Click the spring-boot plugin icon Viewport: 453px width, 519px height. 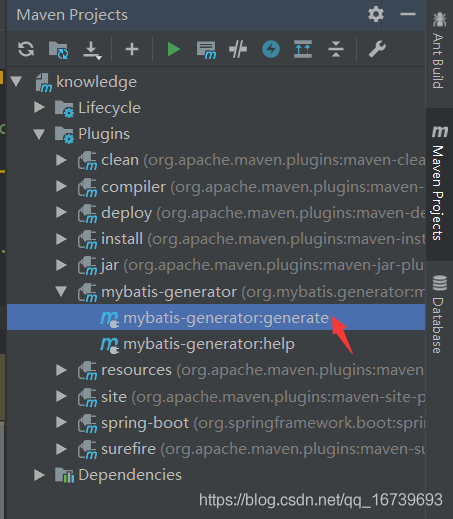pos(88,423)
